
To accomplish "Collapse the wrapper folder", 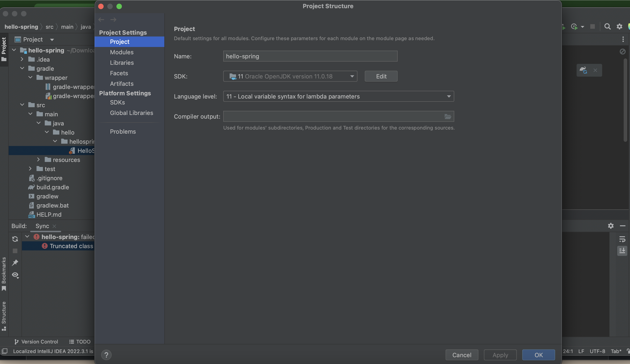I will (30, 78).
